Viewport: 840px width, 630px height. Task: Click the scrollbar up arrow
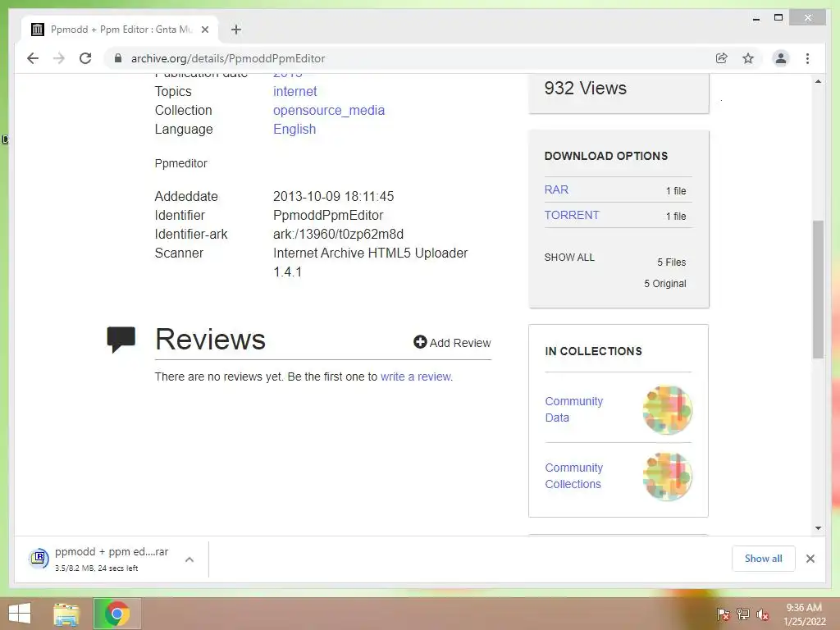click(818, 81)
